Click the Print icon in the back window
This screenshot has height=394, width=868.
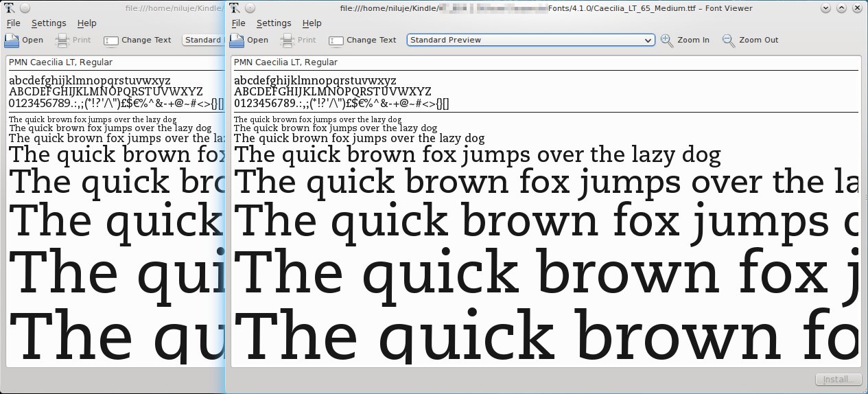tap(62, 40)
